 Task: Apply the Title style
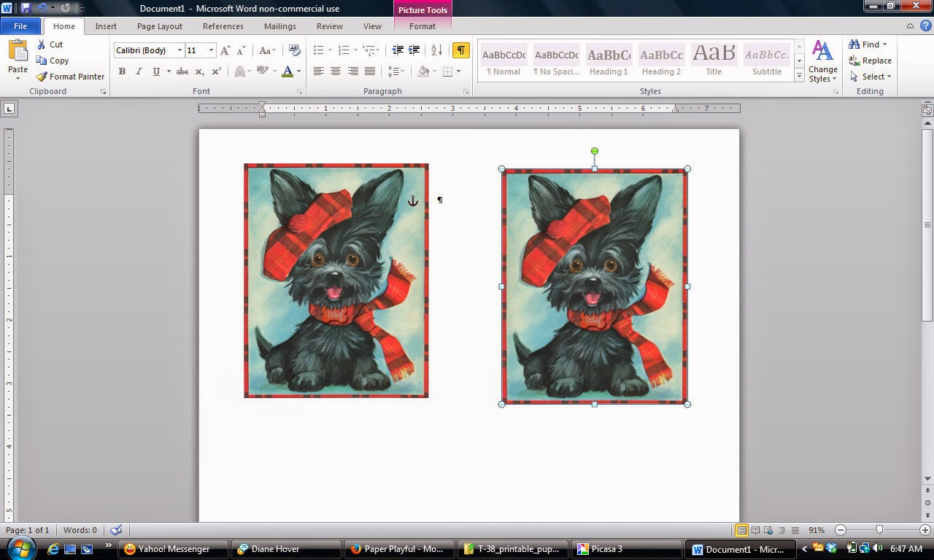[x=714, y=61]
